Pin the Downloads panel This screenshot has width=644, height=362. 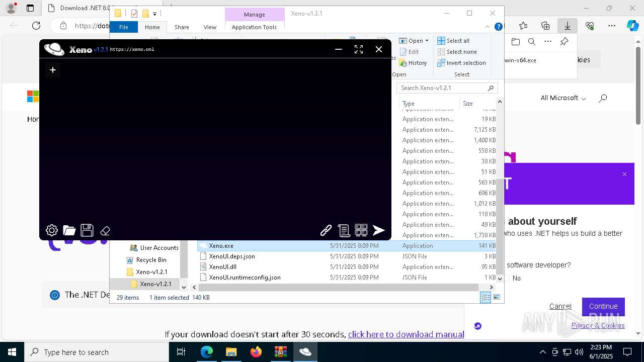[564, 42]
